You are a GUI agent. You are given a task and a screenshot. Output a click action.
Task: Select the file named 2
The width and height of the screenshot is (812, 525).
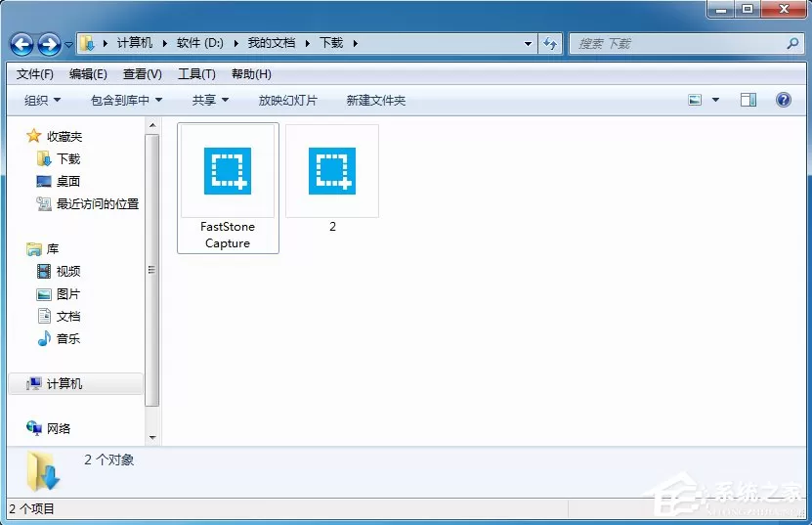[x=332, y=179]
